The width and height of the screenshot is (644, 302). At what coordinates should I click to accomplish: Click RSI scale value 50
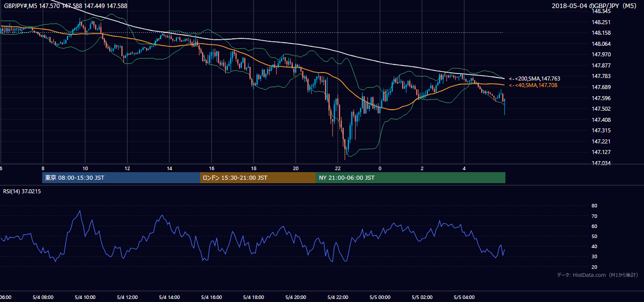(x=594, y=236)
